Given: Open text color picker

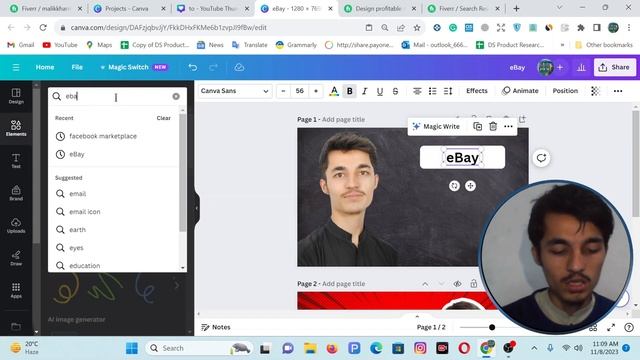Looking at the screenshot, I should 334,91.
